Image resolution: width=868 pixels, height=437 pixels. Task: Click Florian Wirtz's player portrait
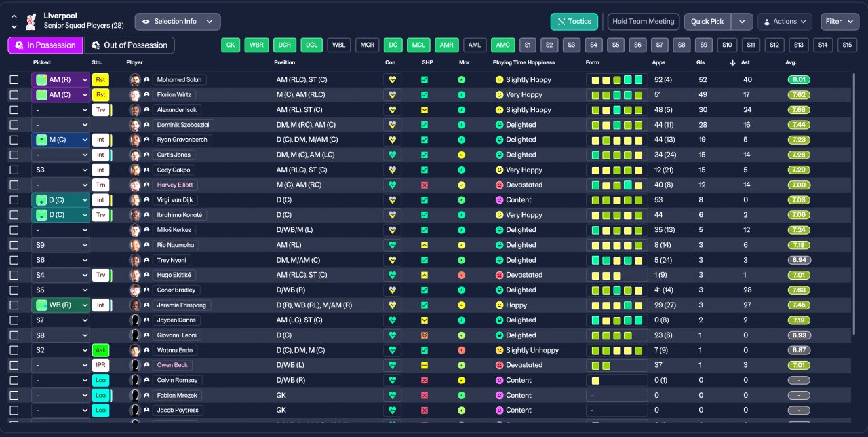tap(135, 94)
